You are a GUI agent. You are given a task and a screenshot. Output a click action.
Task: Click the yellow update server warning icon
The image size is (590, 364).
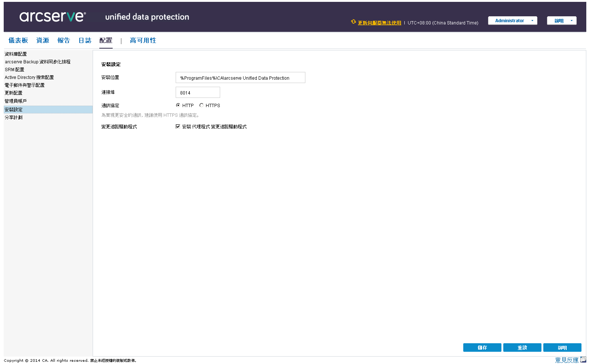click(x=354, y=22)
